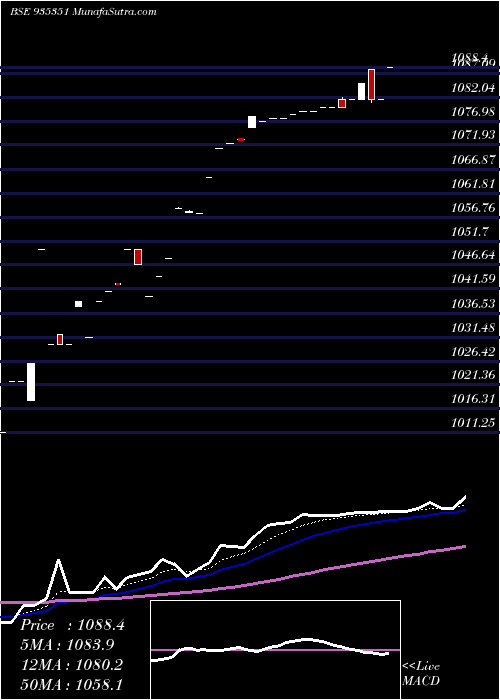Image resolution: width=500 pixels, height=700 pixels.
Task: Click the 1026.42 price level label
Action: [473, 352]
